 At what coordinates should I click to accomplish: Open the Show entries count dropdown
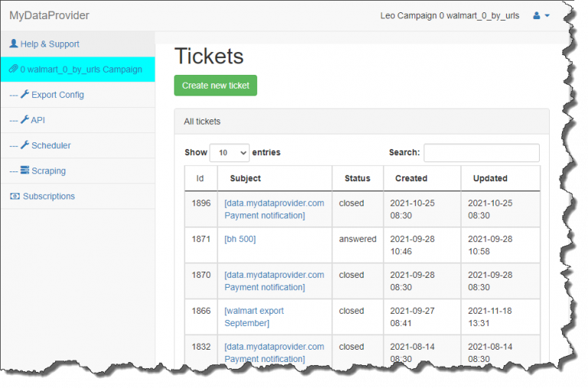[230, 152]
